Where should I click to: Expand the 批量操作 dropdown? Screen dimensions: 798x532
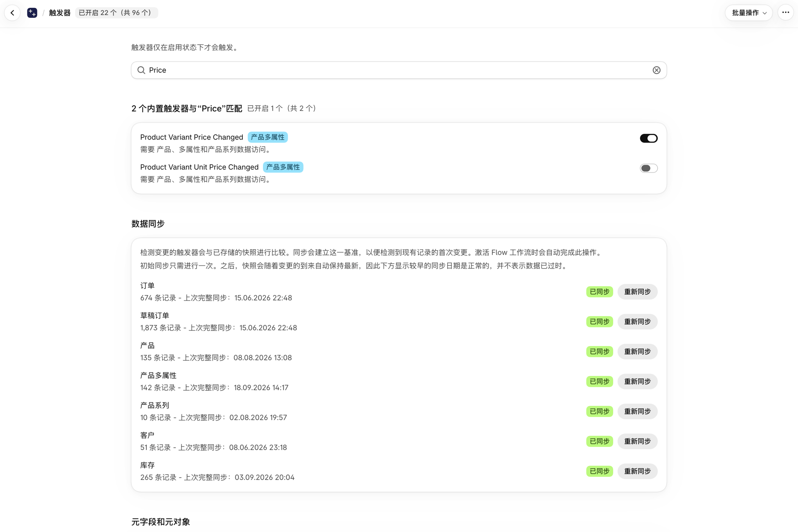click(x=749, y=13)
